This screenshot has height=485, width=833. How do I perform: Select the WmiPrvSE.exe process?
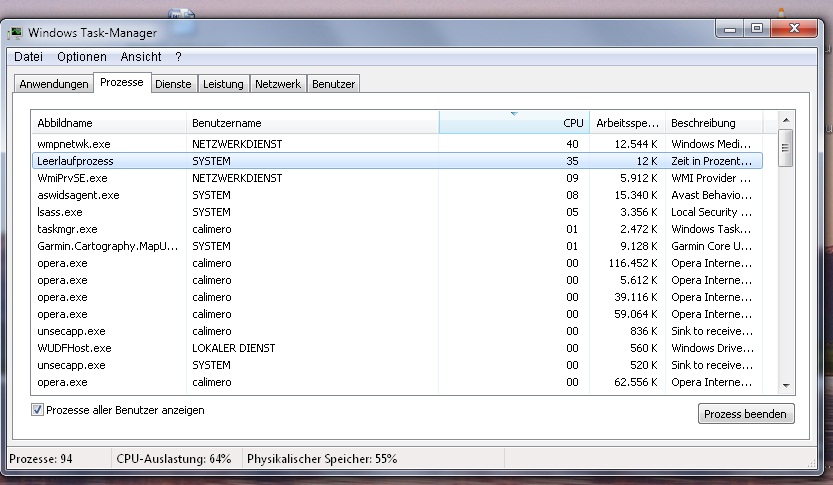point(397,178)
